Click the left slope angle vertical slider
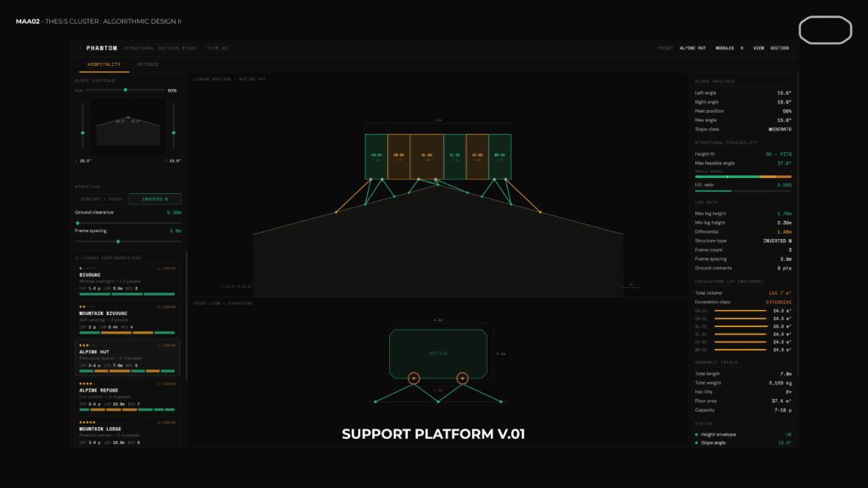The height and width of the screenshot is (488, 868). [82, 133]
